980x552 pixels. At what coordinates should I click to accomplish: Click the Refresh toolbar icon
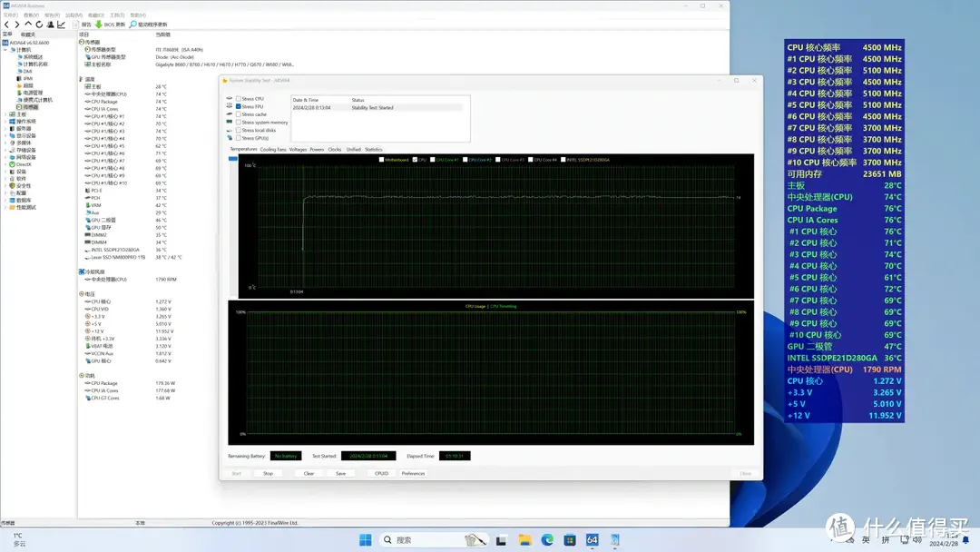(39, 25)
